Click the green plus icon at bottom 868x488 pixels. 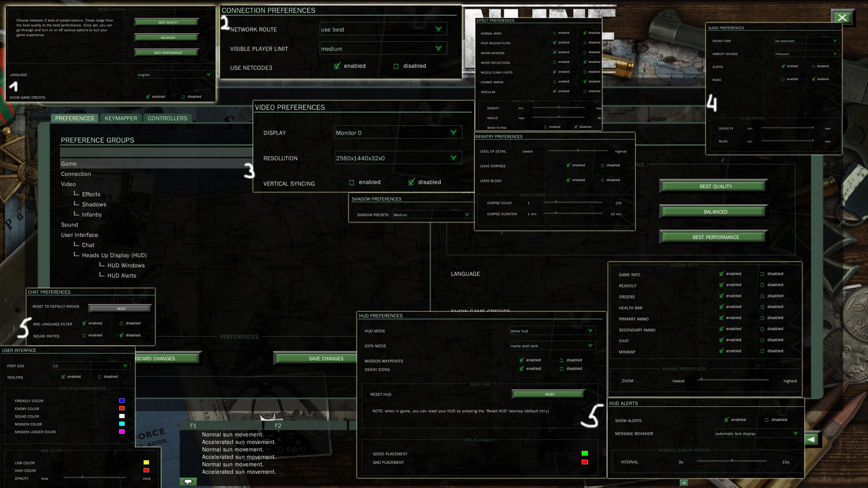point(684,483)
